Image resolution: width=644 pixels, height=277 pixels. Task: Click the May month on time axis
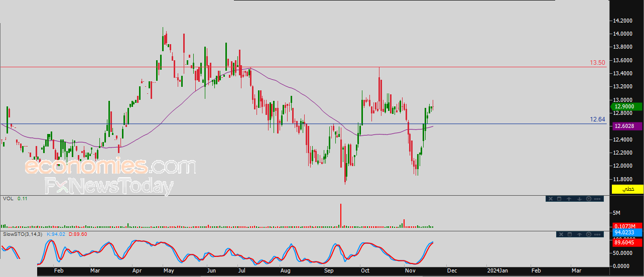(169, 270)
